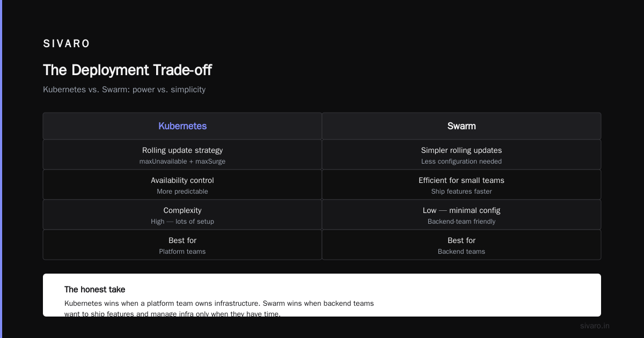Select the Kubernetes column header

182,126
